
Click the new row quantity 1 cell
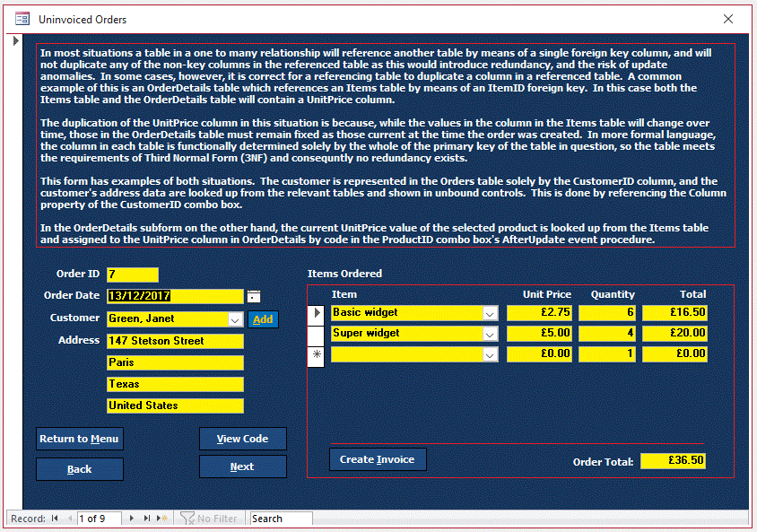point(607,354)
